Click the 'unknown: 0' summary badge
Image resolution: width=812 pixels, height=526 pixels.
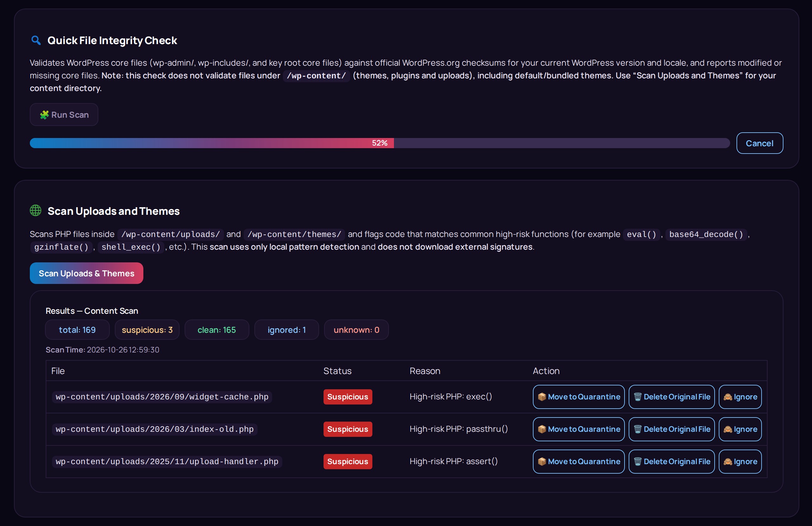pyautogui.click(x=356, y=330)
